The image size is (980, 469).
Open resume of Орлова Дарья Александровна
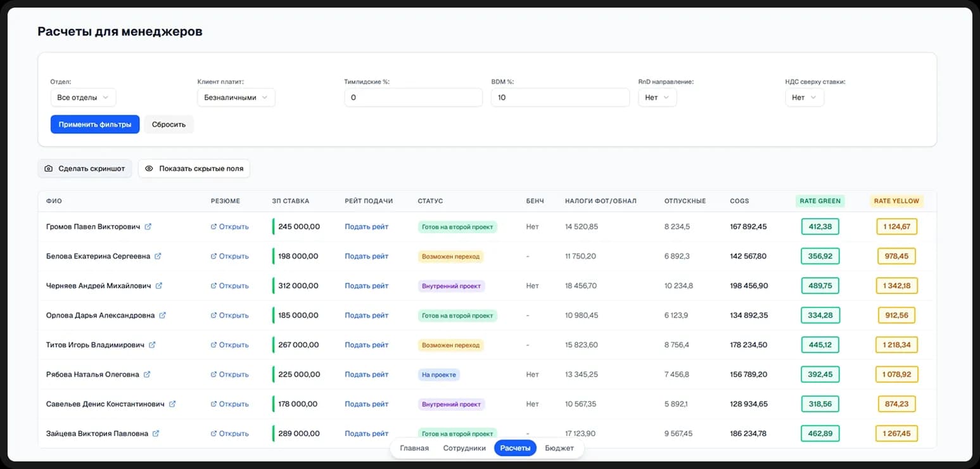tap(230, 315)
